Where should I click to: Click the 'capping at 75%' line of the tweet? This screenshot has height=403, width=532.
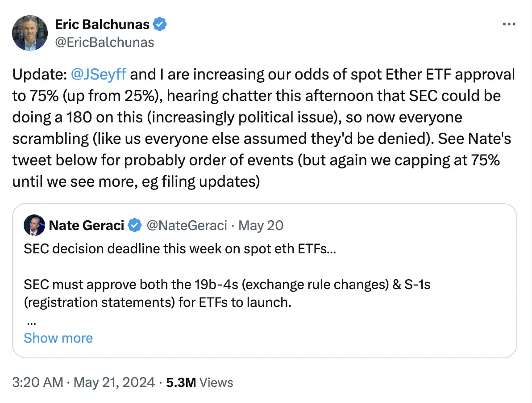[255, 160]
